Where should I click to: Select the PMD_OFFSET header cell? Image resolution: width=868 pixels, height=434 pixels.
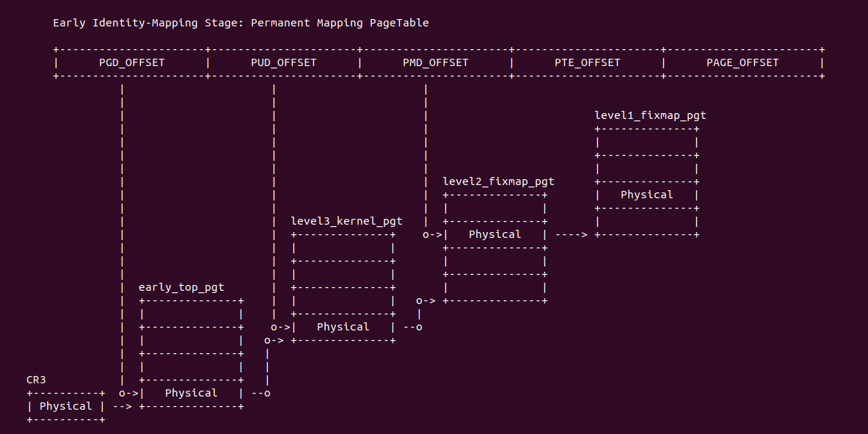435,62
